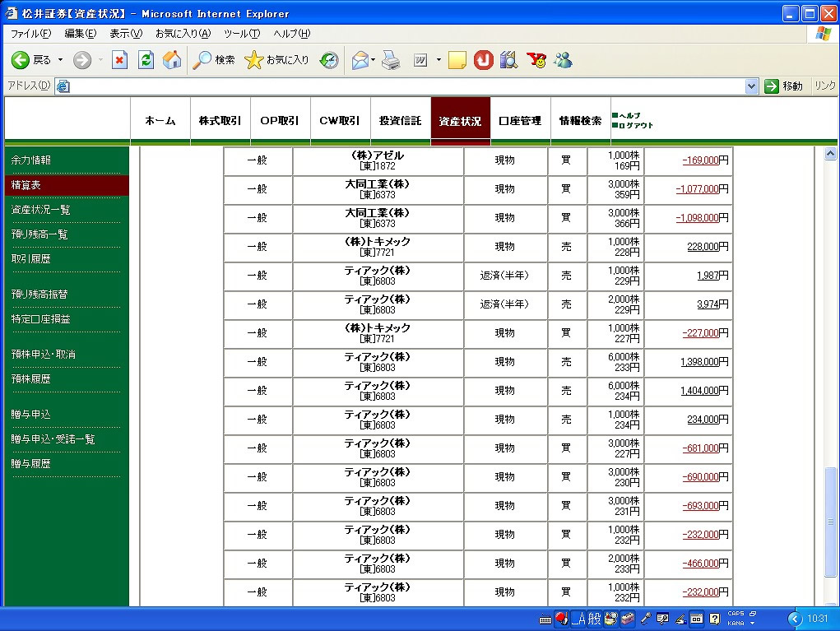Click the リンク links bar label
The height and width of the screenshot is (631, 840).
[x=825, y=86]
